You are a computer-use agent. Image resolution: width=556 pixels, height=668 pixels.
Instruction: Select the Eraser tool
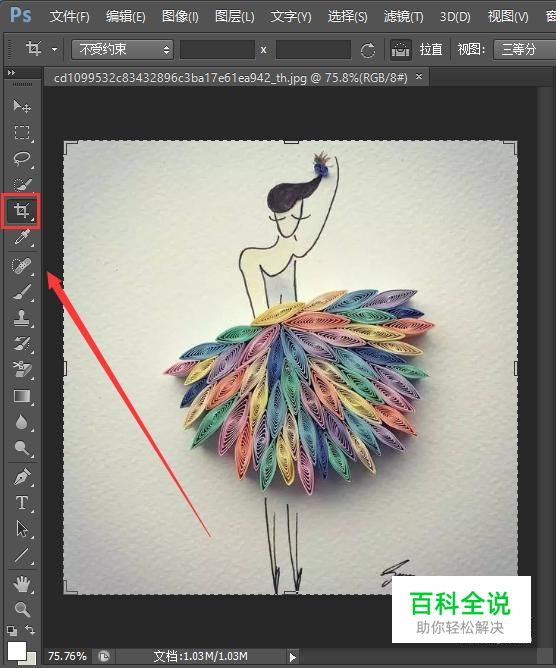pos(22,370)
